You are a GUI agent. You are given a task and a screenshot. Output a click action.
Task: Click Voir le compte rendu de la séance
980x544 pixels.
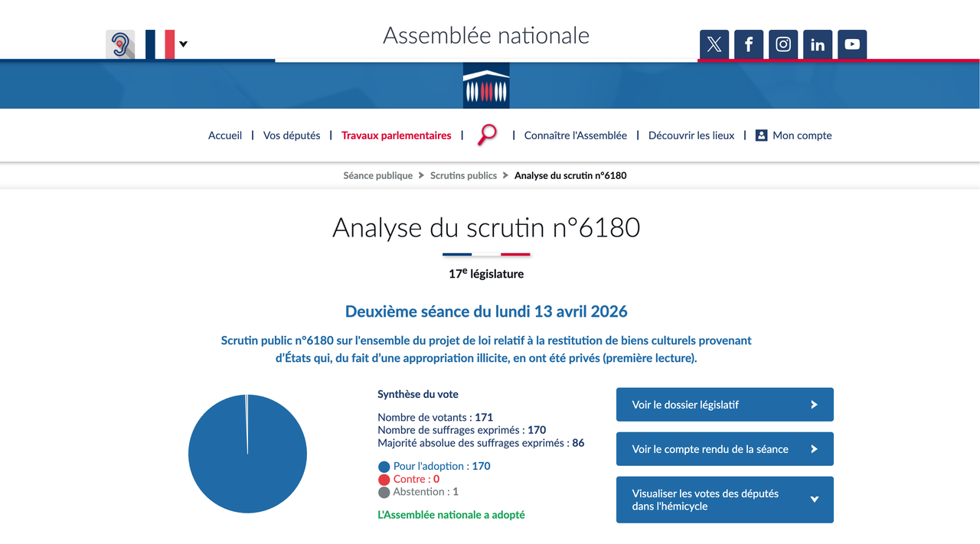724,449
